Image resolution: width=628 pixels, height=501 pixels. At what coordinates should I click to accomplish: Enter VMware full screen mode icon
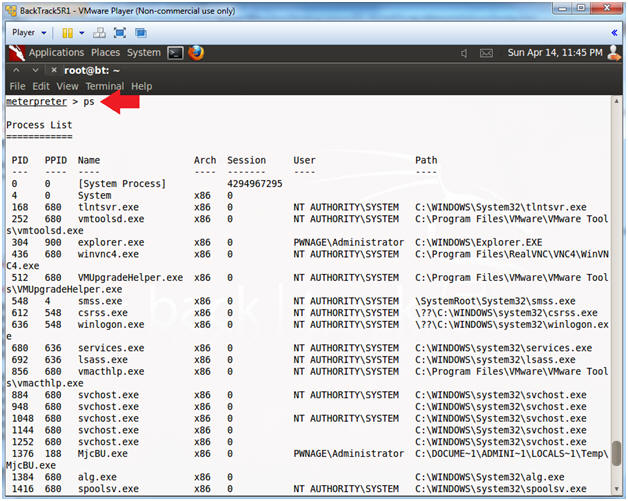point(120,33)
